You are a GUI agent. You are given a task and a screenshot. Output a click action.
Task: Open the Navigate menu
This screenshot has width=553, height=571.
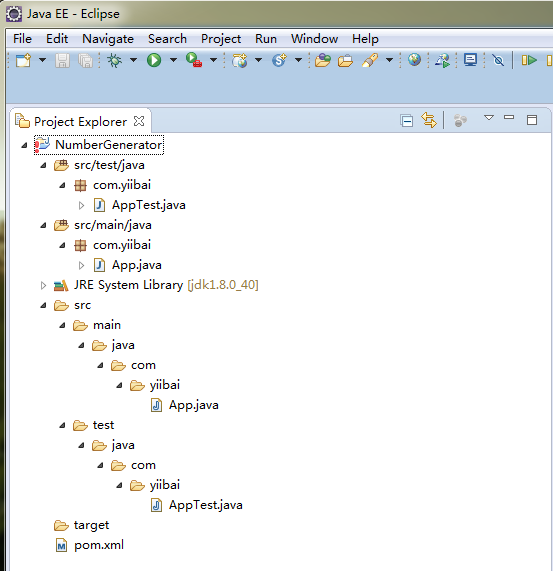[108, 39]
